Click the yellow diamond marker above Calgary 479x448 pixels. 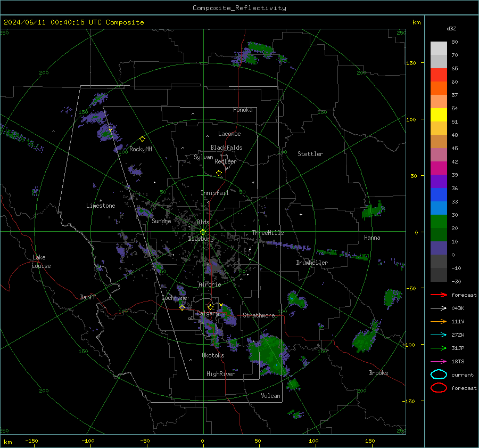tap(210, 307)
